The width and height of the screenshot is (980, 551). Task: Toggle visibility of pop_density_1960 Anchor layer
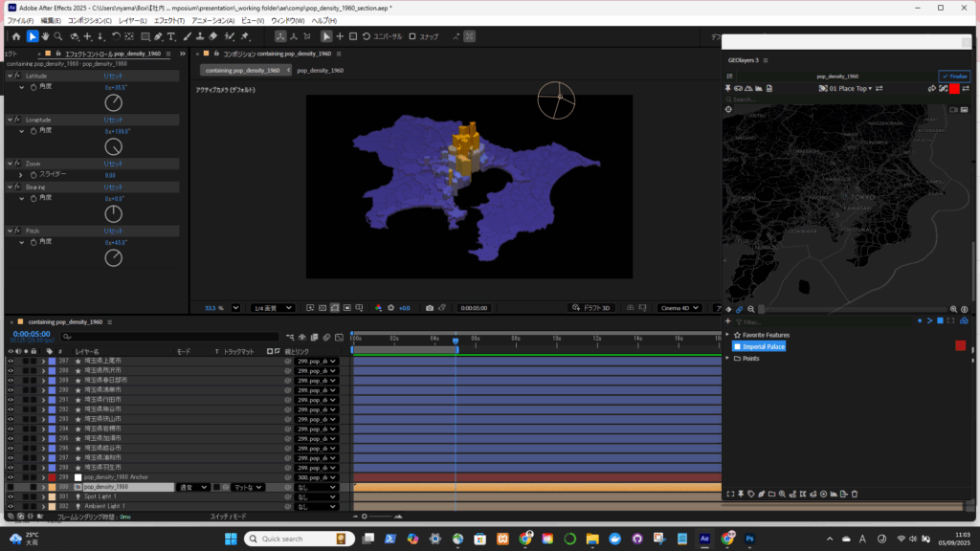11,476
